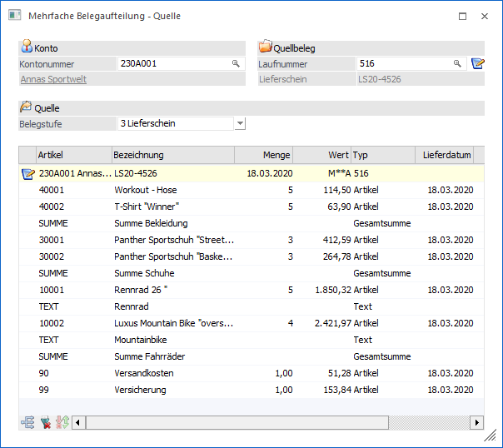Click the sort arrows icon below the table
Viewport: 503px width, 448px height.
tap(60, 422)
